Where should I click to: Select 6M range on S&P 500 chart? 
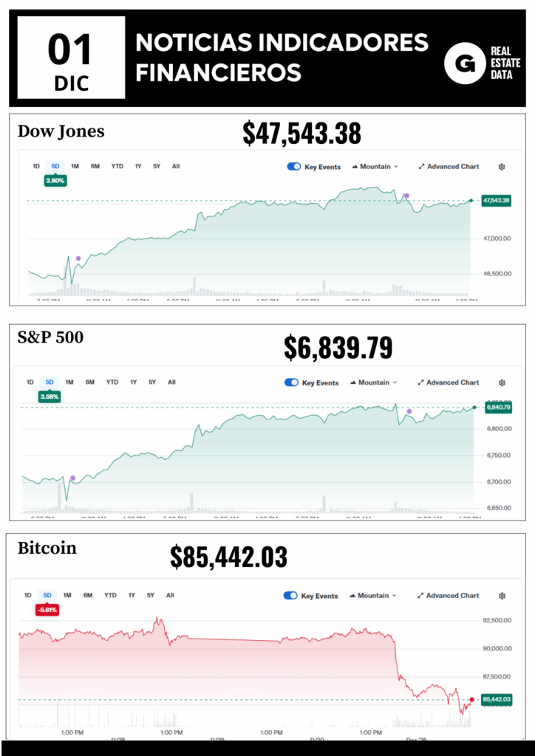89,382
